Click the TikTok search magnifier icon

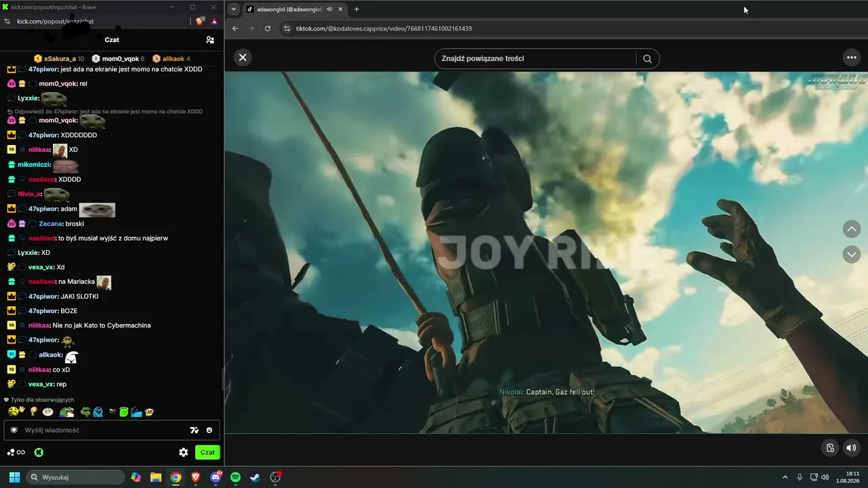pyautogui.click(x=647, y=58)
